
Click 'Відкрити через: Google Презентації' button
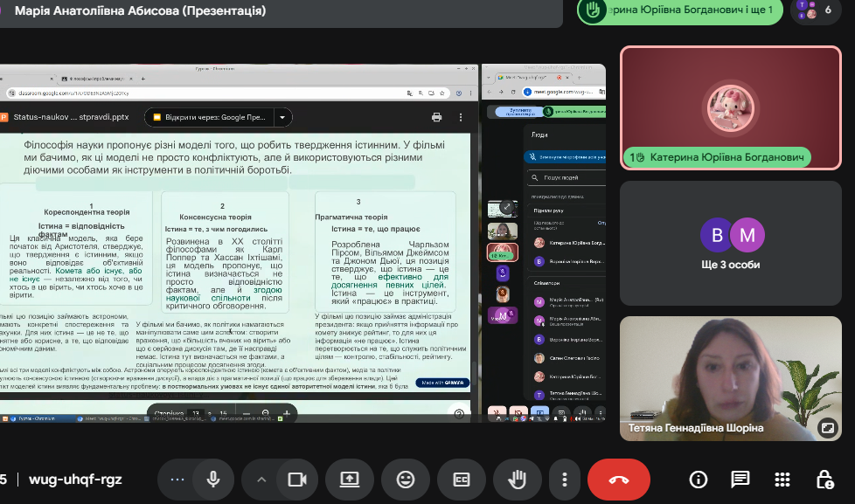[x=209, y=117]
